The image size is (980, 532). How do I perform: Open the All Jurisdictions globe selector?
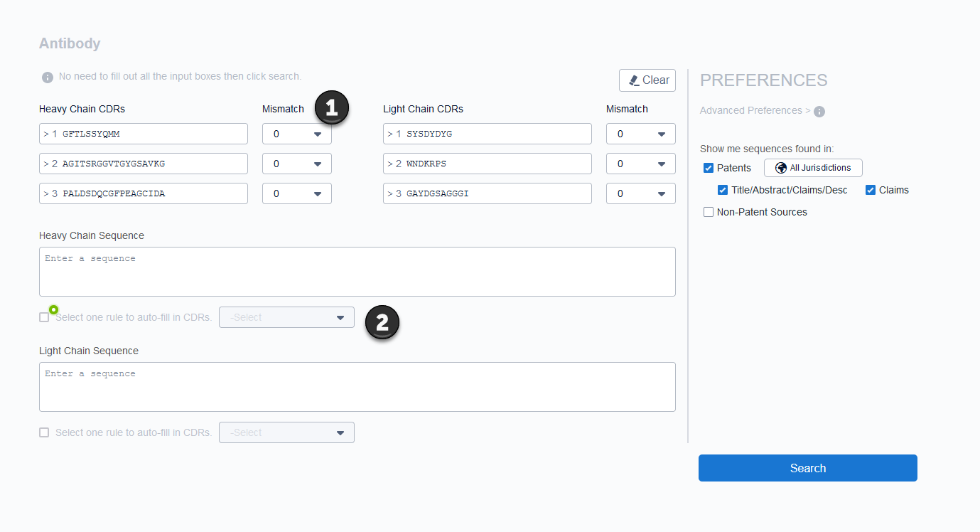tap(813, 168)
